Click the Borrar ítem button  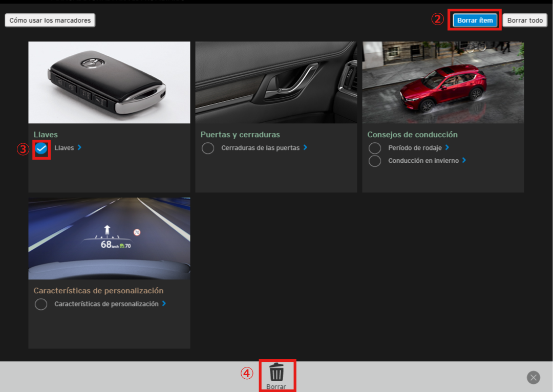tap(475, 20)
